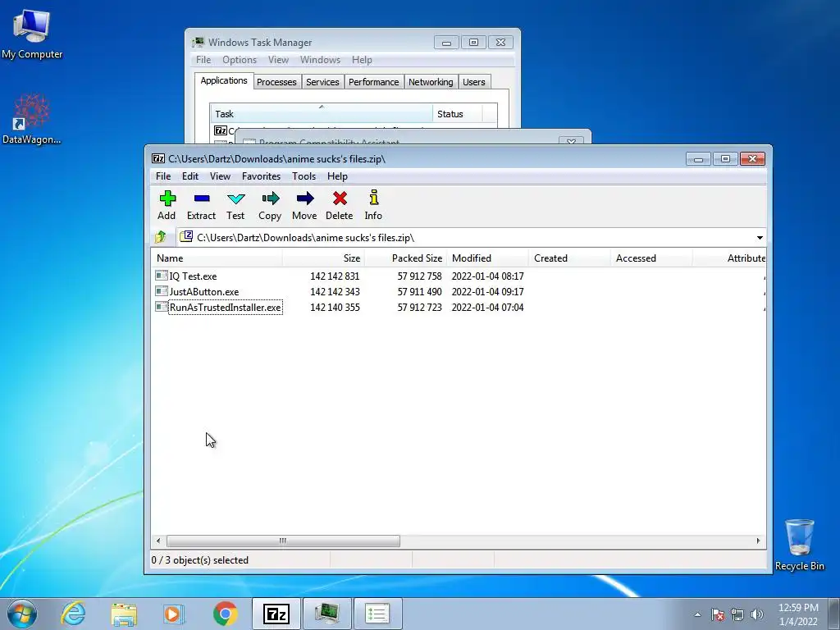Screen dimensions: 840x630
Task: Switch to Performance tab in Task Manager
Action: tap(374, 82)
